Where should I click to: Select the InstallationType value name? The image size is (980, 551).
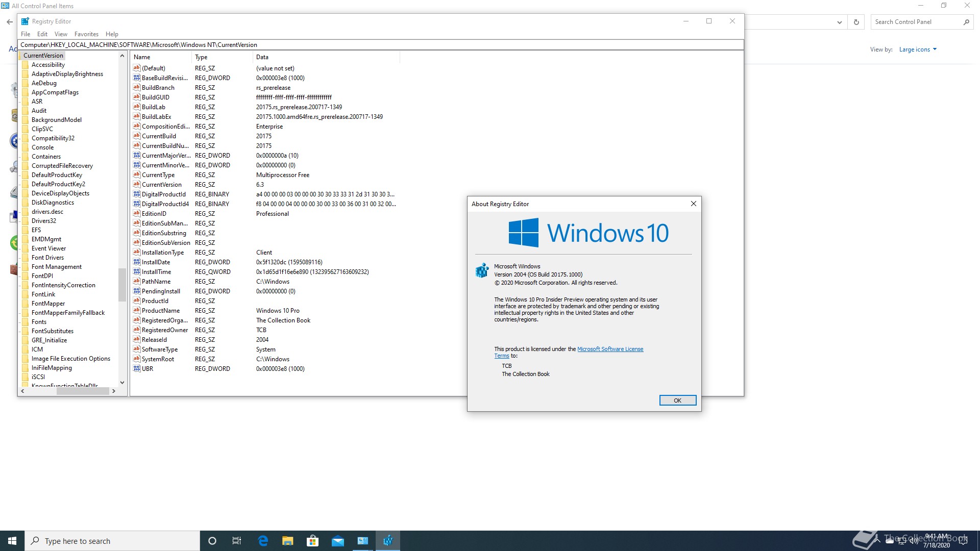click(163, 253)
